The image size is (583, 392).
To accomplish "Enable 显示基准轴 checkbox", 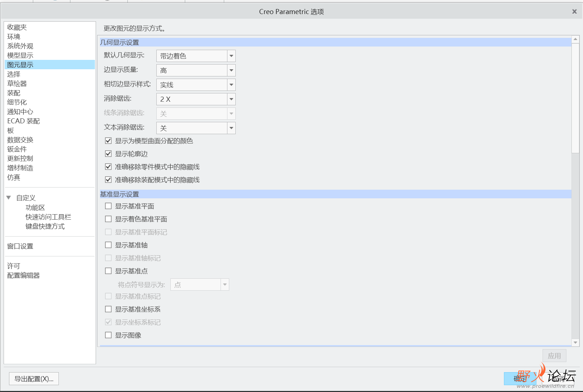I will 108,245.
